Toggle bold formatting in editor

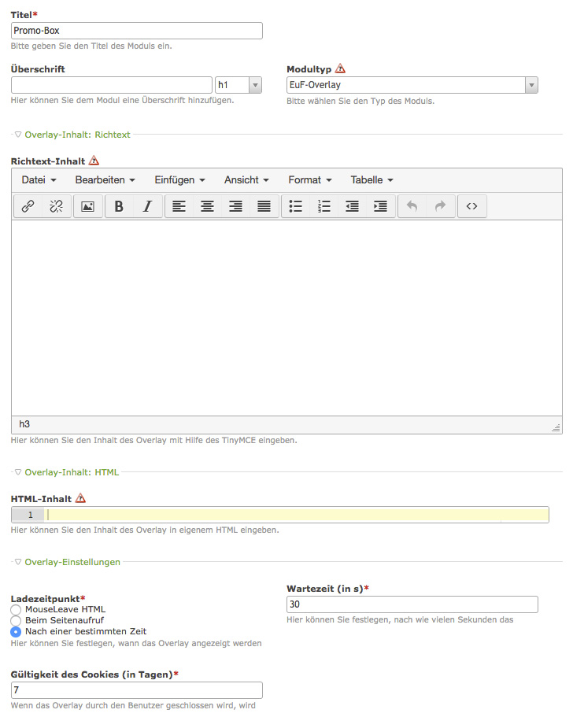pos(119,206)
